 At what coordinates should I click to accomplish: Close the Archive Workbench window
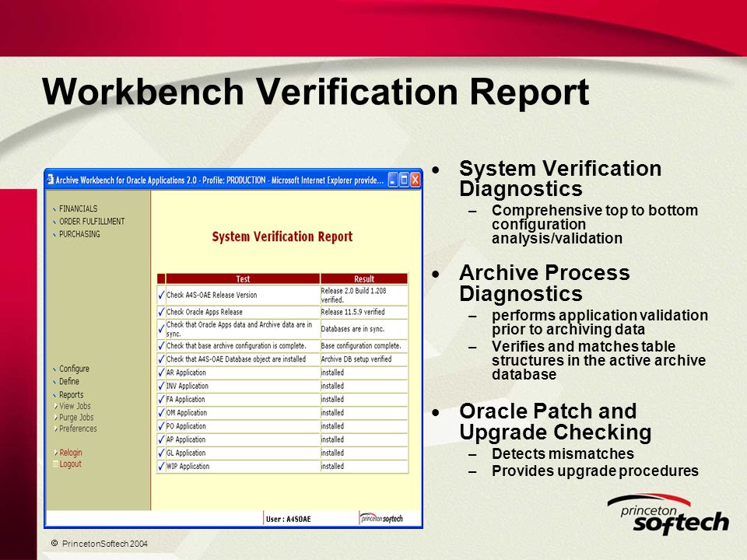[x=416, y=180]
